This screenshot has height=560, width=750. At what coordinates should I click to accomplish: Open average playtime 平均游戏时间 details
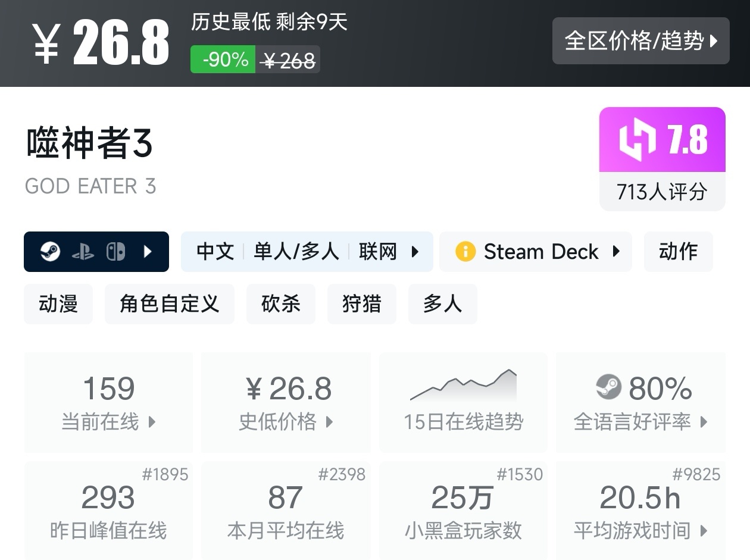click(640, 511)
